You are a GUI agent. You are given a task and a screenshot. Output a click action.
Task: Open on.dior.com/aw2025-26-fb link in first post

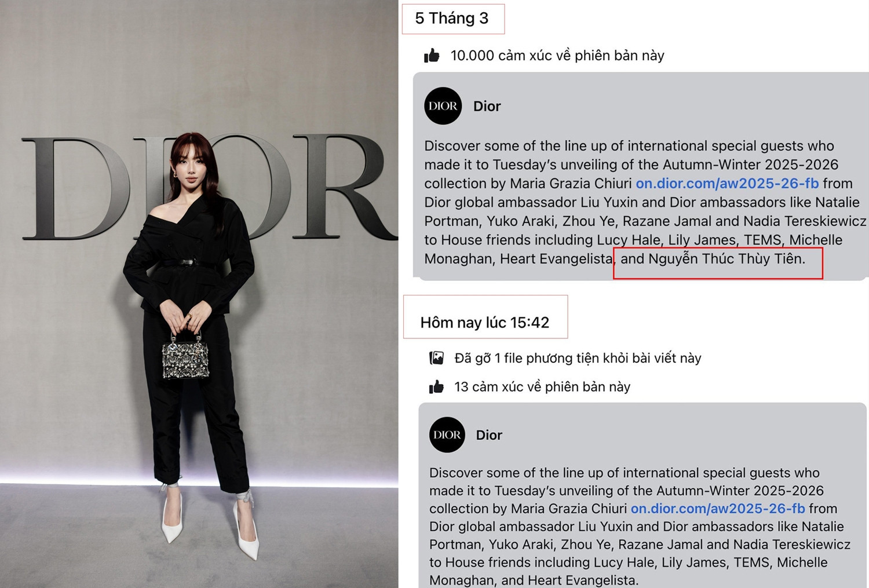point(727,184)
